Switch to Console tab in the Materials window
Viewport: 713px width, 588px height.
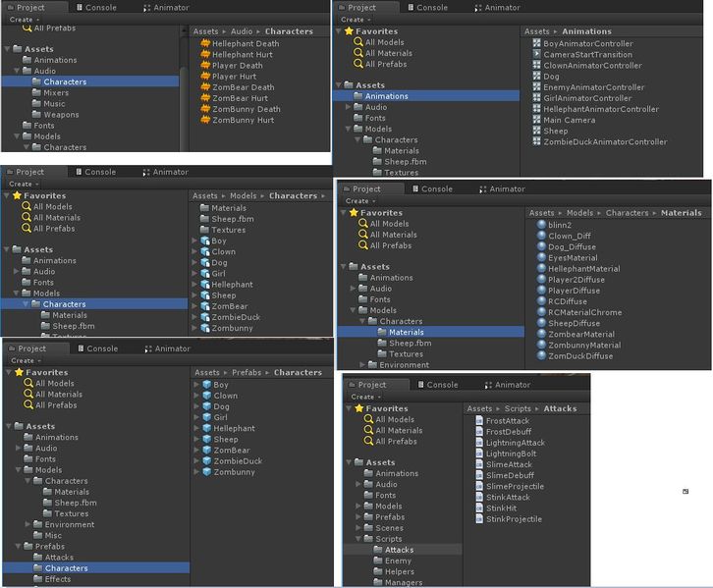coord(432,188)
